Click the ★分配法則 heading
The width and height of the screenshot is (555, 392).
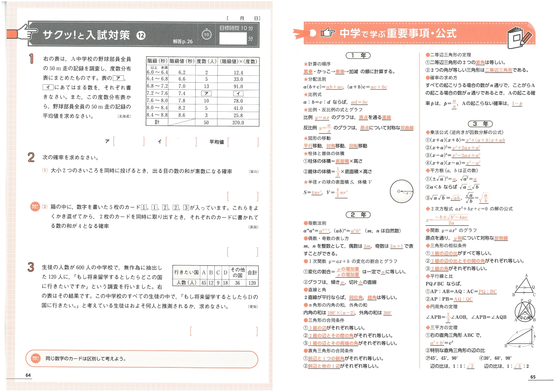(x=315, y=79)
